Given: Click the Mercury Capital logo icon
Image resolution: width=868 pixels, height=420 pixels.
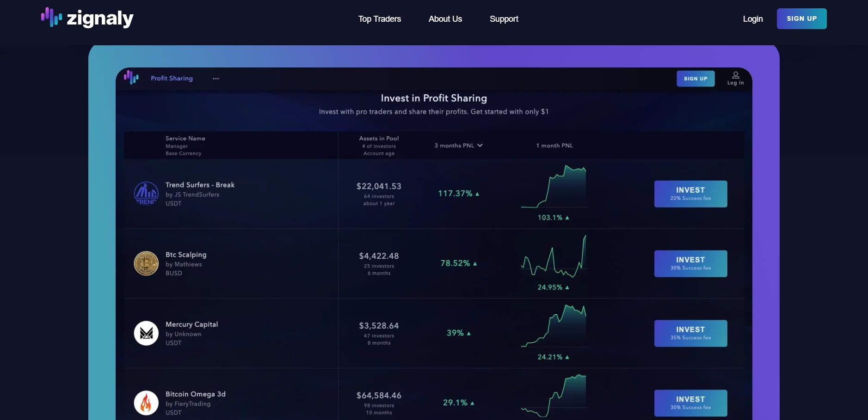Looking at the screenshot, I should click(146, 333).
